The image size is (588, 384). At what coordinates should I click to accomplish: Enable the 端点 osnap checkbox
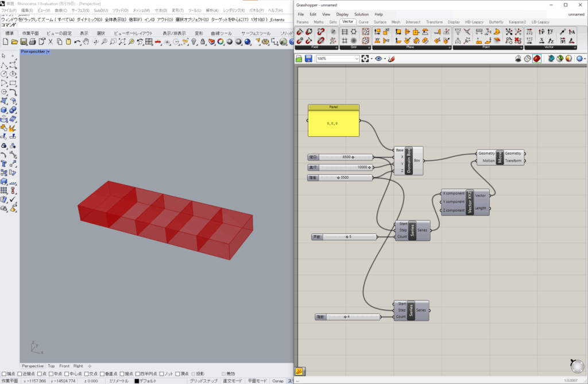[x=5, y=374]
